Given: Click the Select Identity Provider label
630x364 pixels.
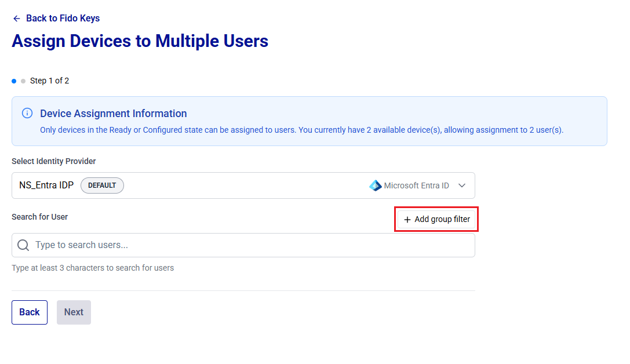Looking at the screenshot, I should tap(54, 161).
